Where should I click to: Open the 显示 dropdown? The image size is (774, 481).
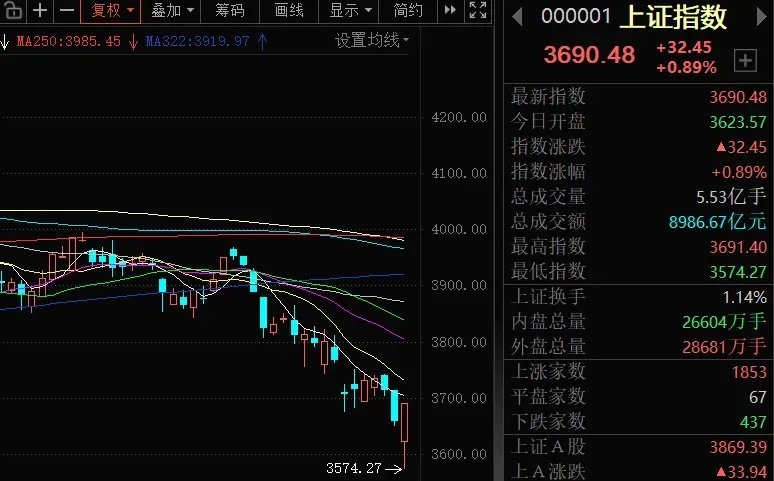350,10
